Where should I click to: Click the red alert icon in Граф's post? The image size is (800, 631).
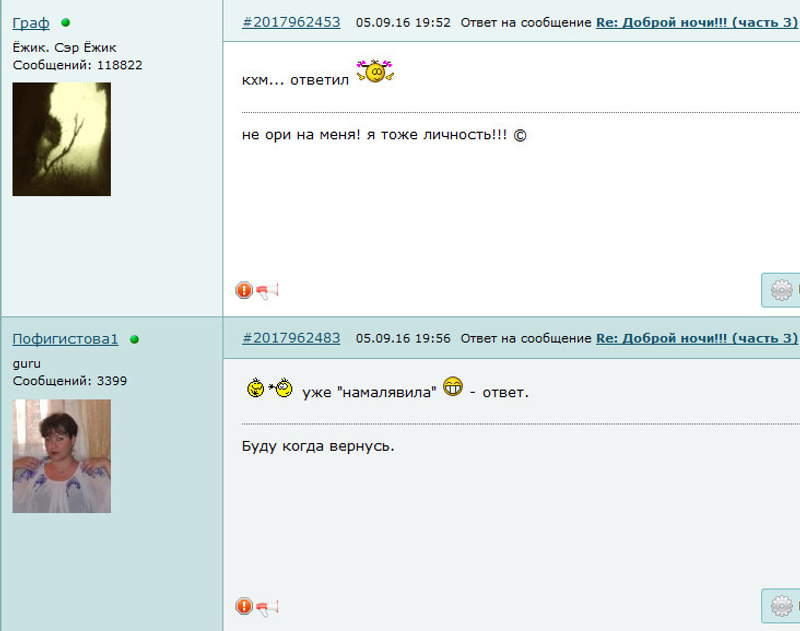(x=244, y=290)
